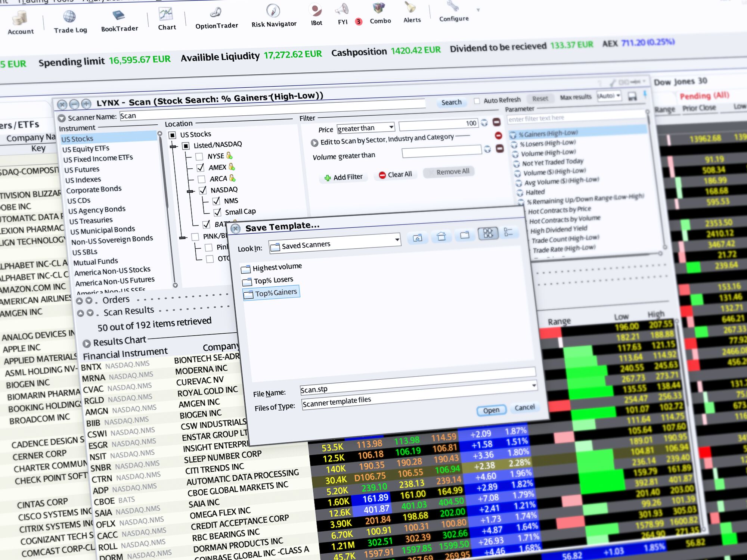The height and width of the screenshot is (560, 747).
Task: Switch to the details list view in Save Template
Action: [508, 232]
